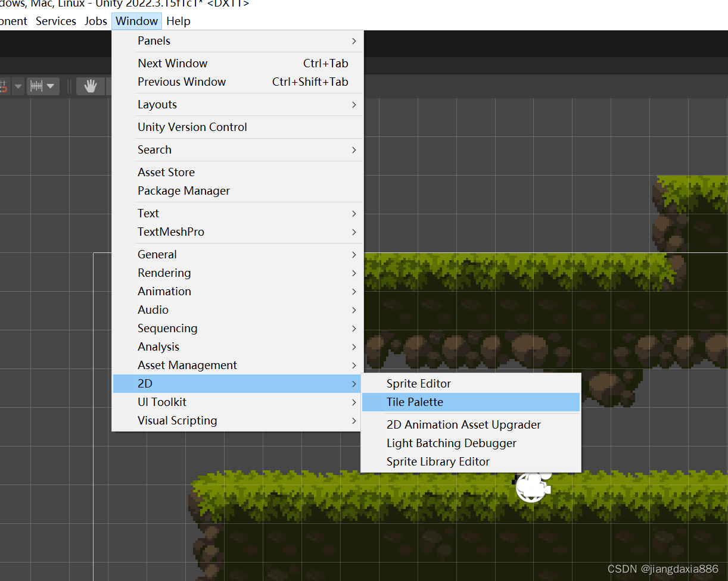Select the 2D submenu entry
The height and width of the screenshot is (581, 728).
coord(238,383)
